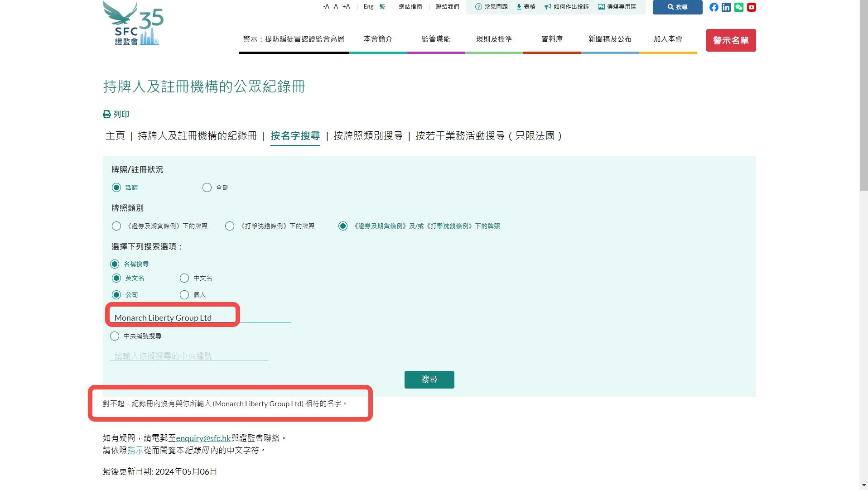Open 常見問題 FAQ link

coord(491,7)
